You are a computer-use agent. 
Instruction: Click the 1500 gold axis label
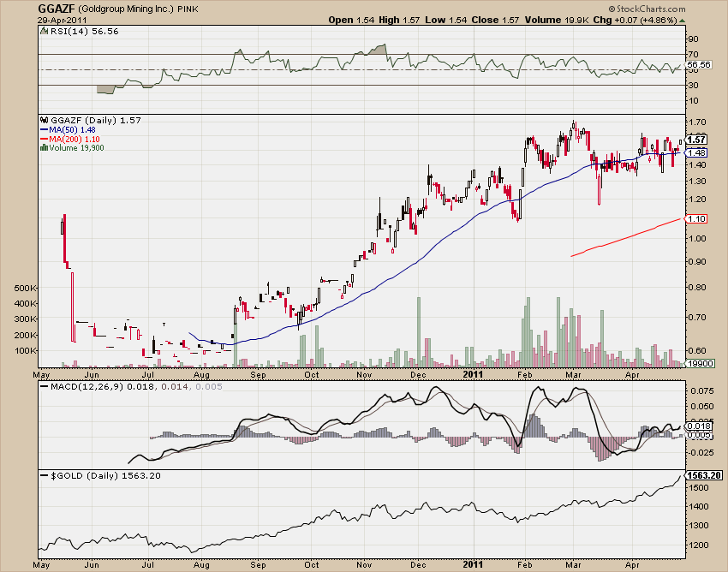700,487
